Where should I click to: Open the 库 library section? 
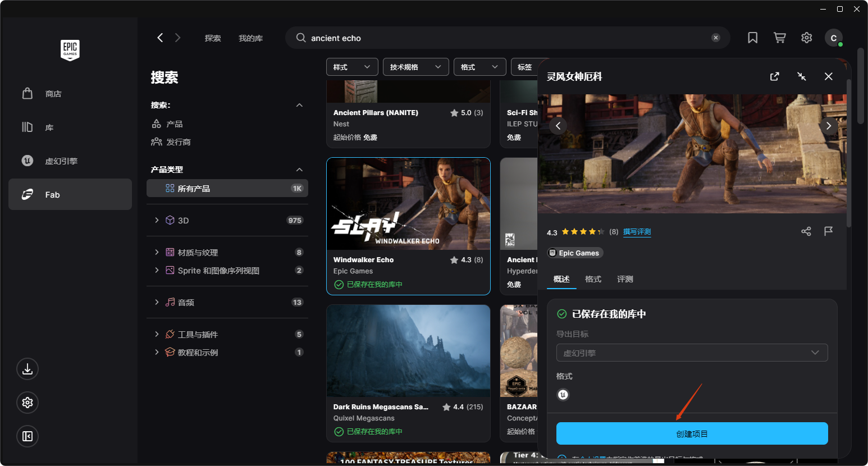[70, 127]
